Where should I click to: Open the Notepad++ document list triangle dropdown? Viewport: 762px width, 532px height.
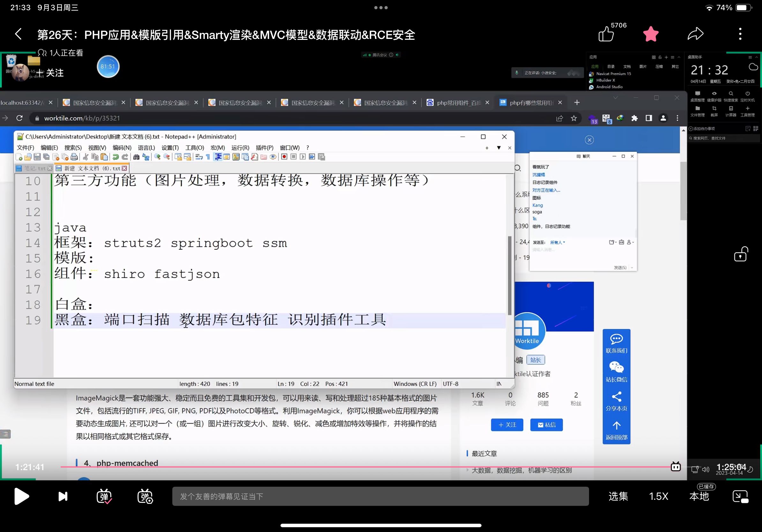pos(499,148)
